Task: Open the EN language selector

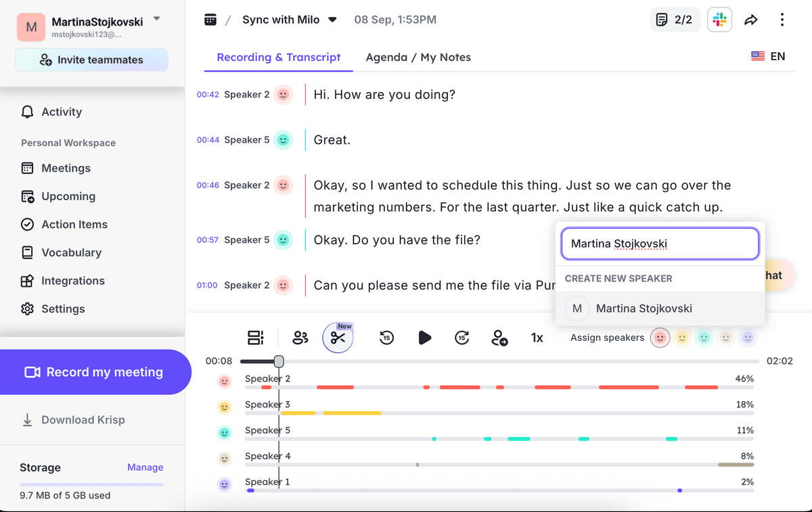Action: 769,57
